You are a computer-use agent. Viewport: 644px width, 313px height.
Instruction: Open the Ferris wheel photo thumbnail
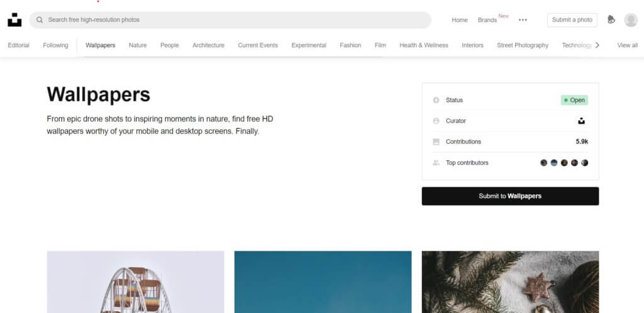(x=136, y=282)
